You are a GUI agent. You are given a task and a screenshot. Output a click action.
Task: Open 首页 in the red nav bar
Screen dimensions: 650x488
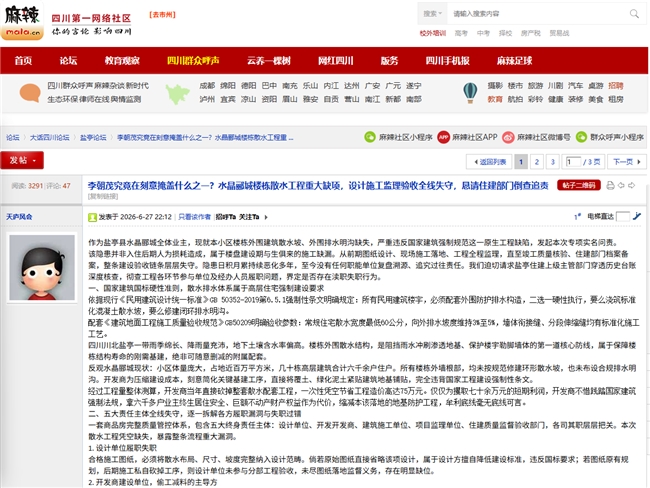23,61
